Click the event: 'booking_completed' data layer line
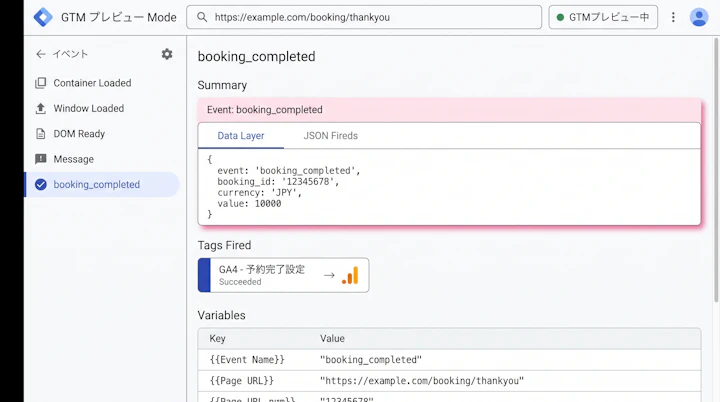 289,170
